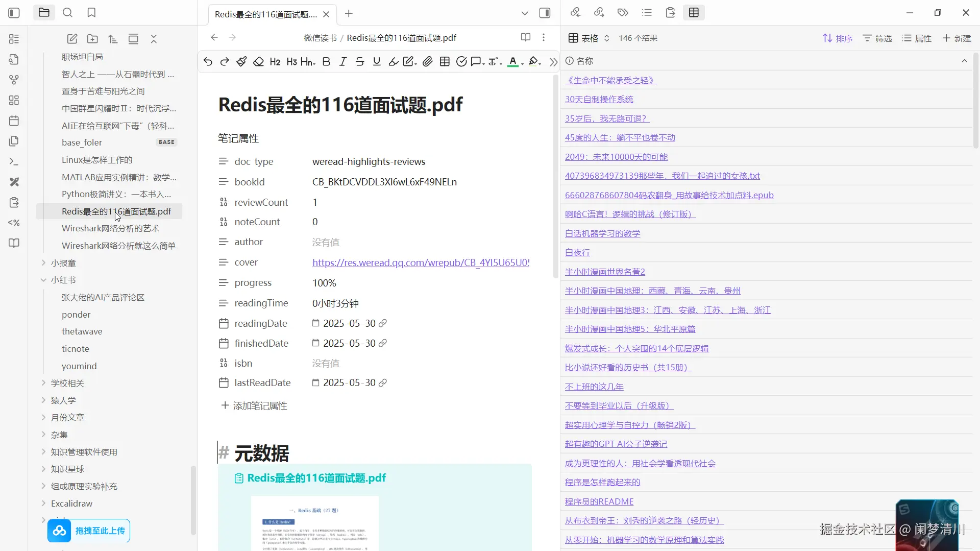Open search from the top-left icon
The image size is (980, 551).
[x=67, y=12]
